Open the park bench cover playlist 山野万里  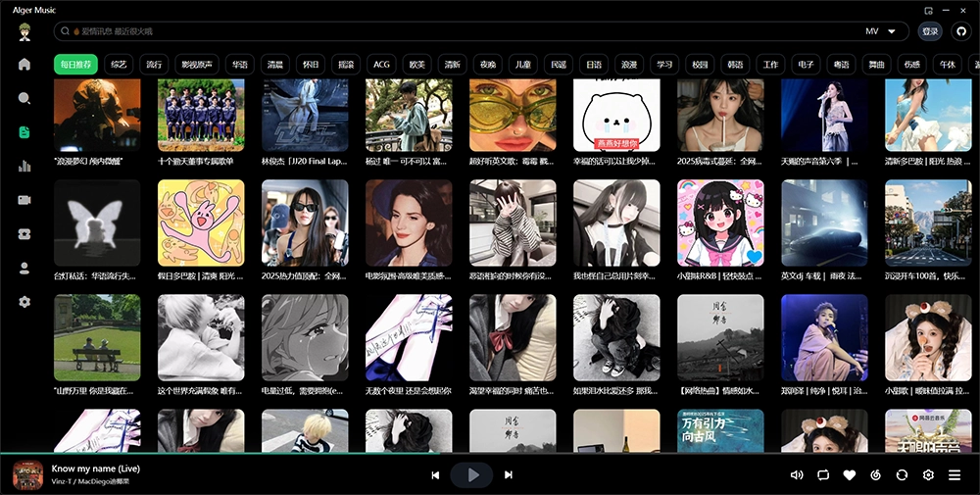pyautogui.click(x=97, y=337)
